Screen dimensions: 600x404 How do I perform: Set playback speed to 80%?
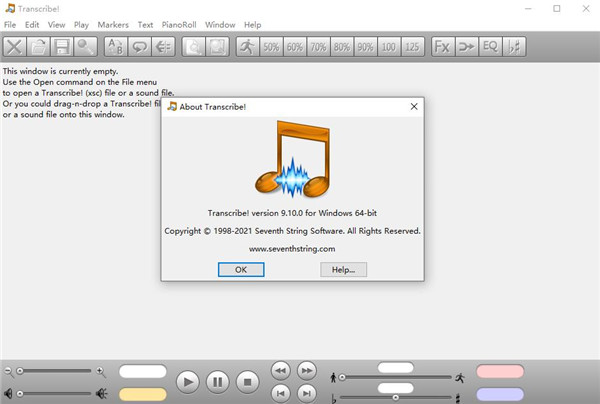(342, 47)
